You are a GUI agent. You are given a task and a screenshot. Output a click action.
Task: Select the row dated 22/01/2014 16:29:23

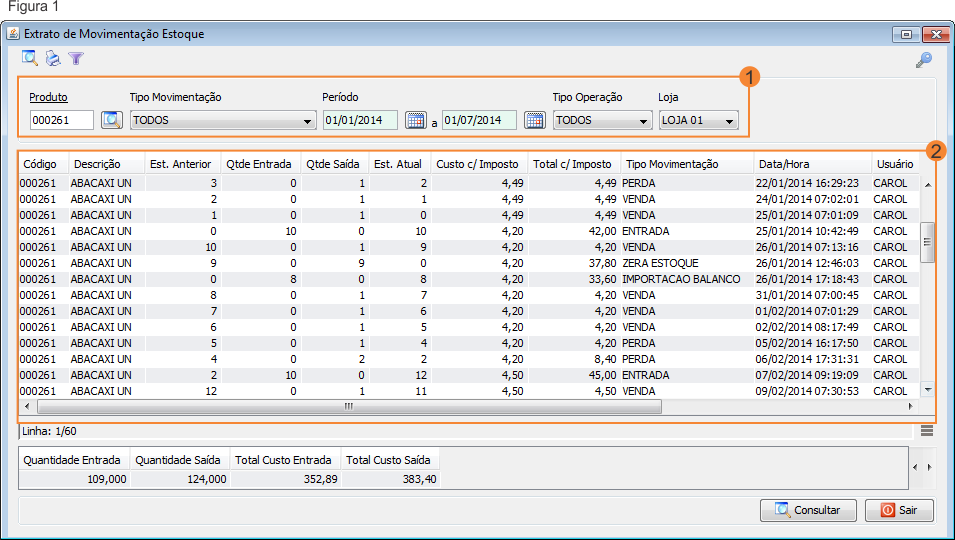[x=469, y=183]
